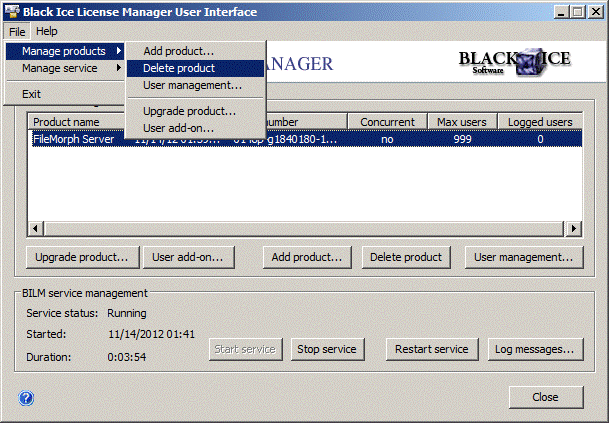Click the Service status value Running

(127, 313)
